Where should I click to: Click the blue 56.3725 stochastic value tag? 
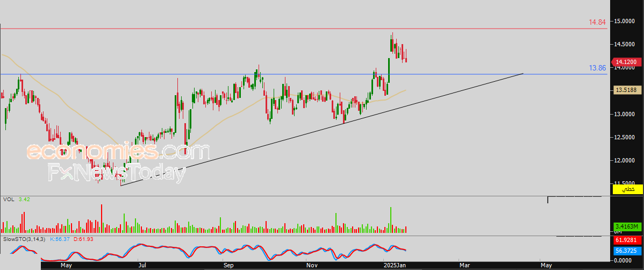[628, 250]
